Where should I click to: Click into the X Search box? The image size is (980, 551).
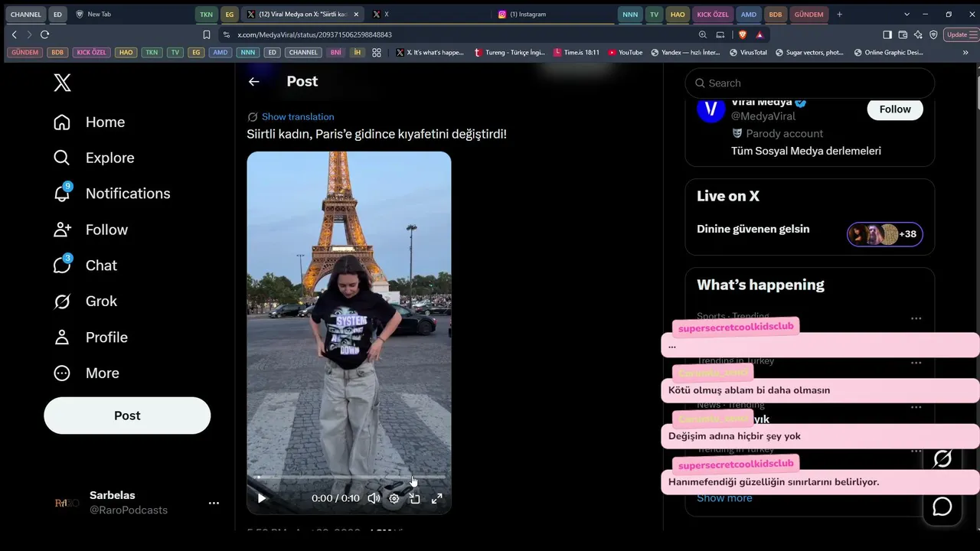coord(809,83)
